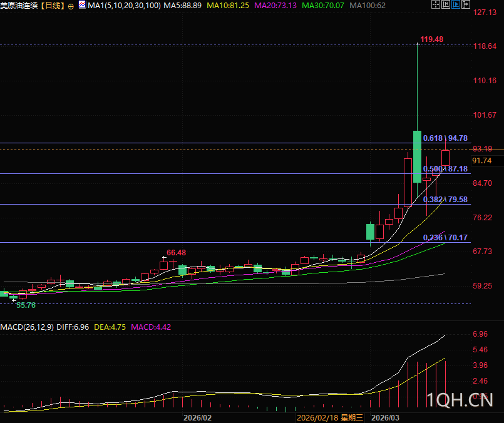
Task: Click the MA5:88.89 value
Action: (x=183, y=6)
